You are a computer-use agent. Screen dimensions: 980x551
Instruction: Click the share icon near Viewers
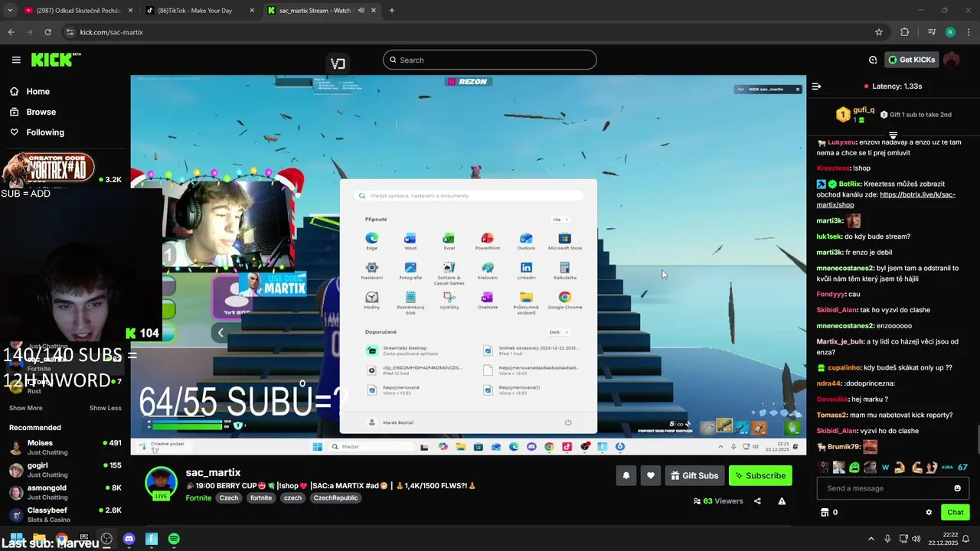coord(757,501)
